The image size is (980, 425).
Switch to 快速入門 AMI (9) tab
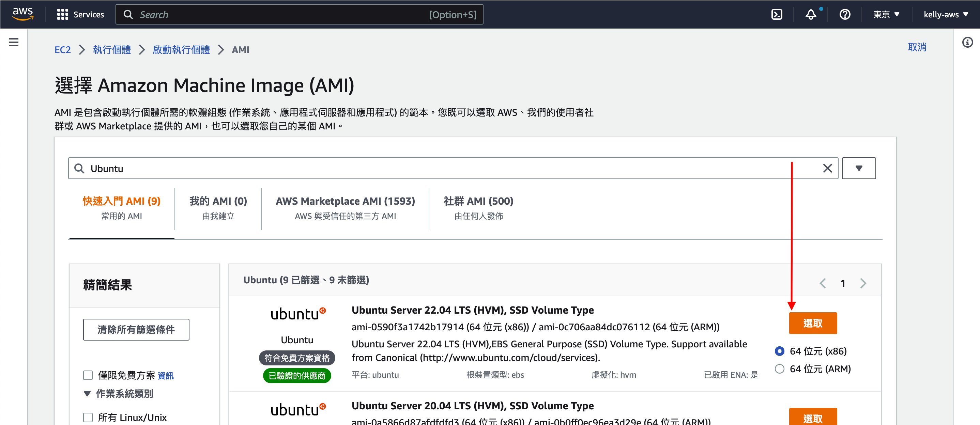[121, 208]
